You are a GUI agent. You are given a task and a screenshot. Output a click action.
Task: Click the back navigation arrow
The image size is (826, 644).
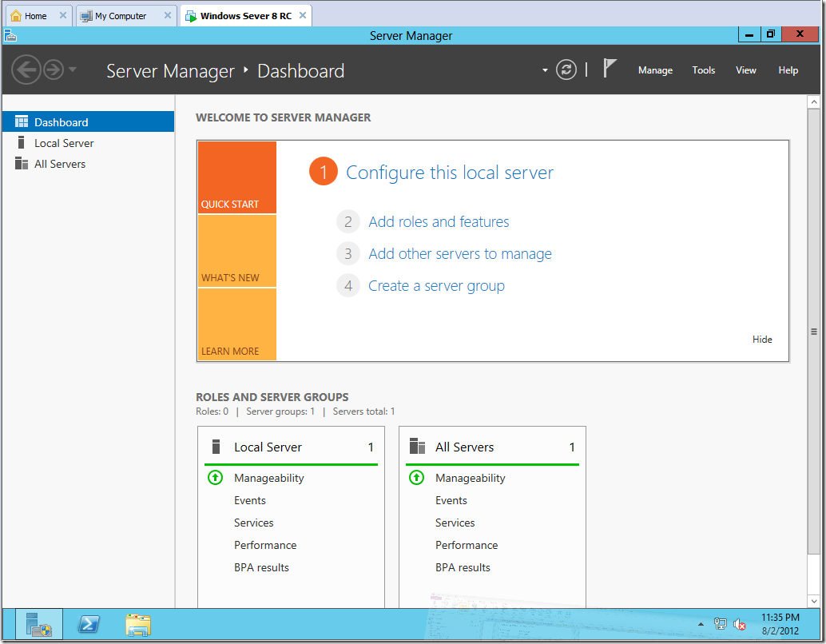coord(26,70)
